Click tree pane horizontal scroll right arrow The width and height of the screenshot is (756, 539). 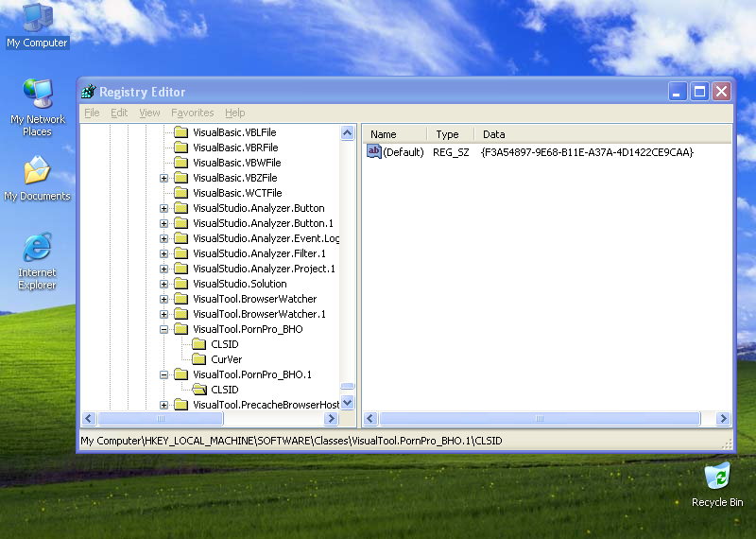331,418
